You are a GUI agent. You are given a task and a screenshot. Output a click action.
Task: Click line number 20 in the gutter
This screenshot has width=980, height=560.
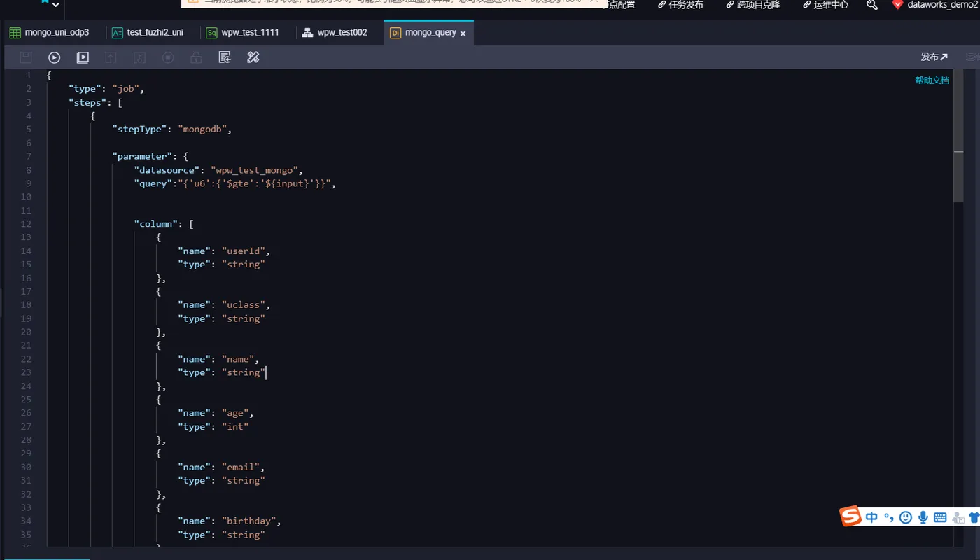coord(26,332)
